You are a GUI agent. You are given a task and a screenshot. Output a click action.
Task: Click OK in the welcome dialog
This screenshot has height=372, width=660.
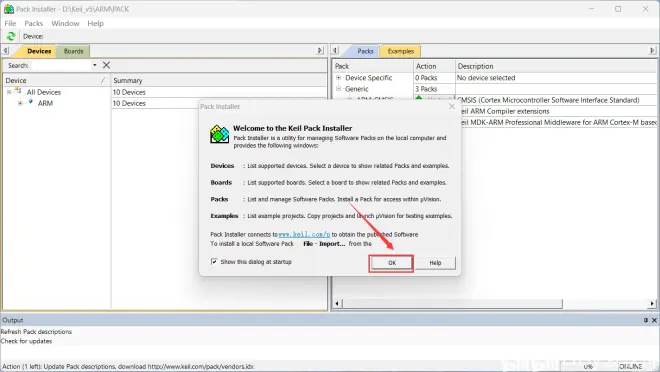click(392, 263)
